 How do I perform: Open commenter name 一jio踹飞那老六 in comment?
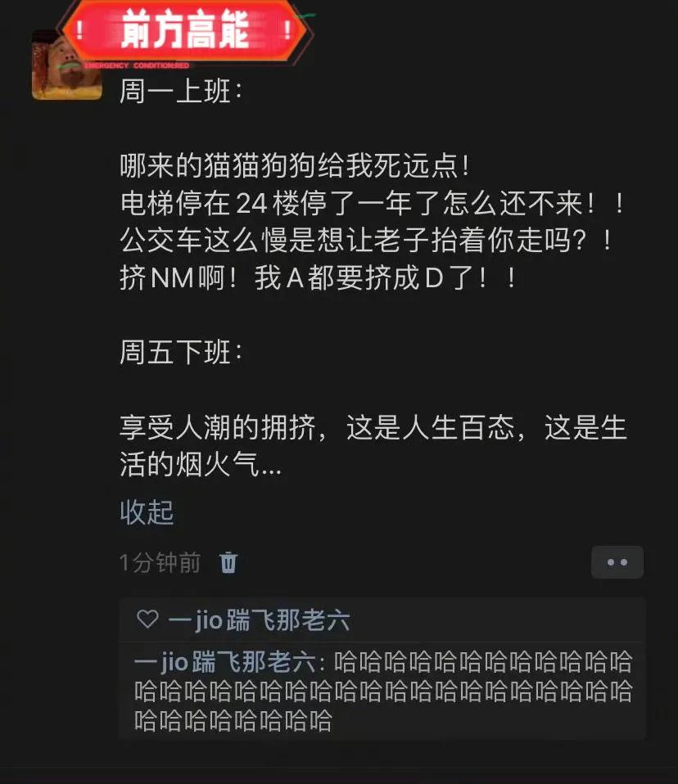click(x=225, y=663)
